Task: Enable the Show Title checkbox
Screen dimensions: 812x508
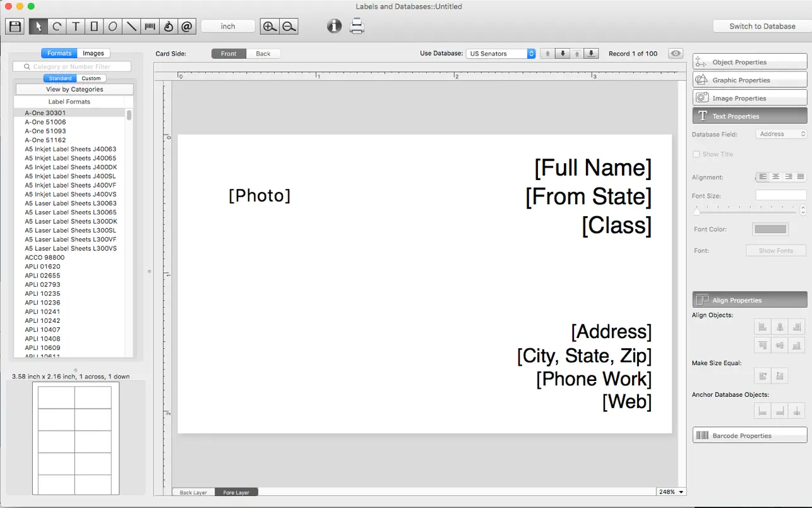Action: tap(696, 154)
